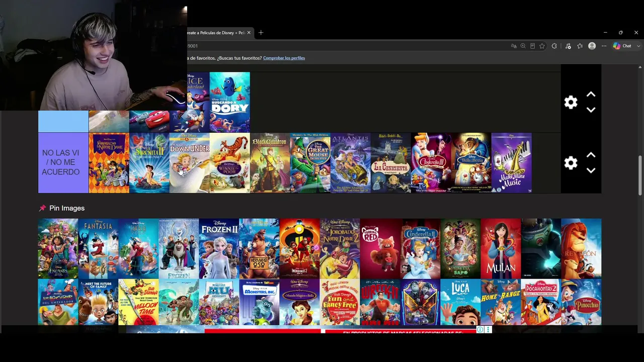Open settings gear for NO LAS VI row

click(x=571, y=163)
